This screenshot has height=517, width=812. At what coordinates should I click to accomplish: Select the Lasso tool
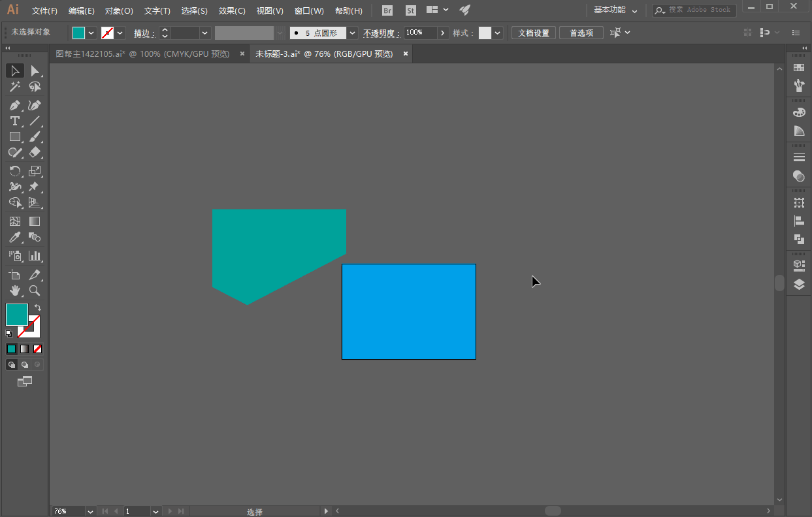click(x=35, y=87)
